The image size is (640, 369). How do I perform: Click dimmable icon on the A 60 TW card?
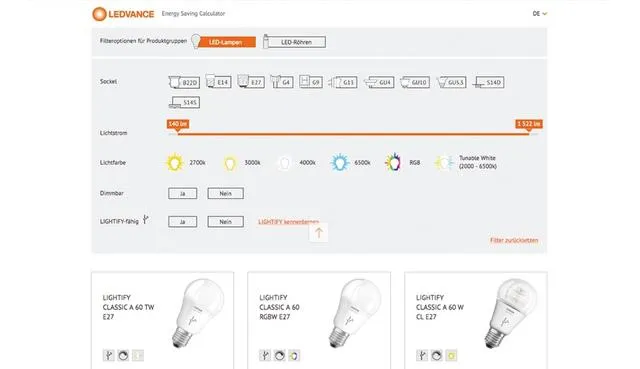tap(123, 356)
